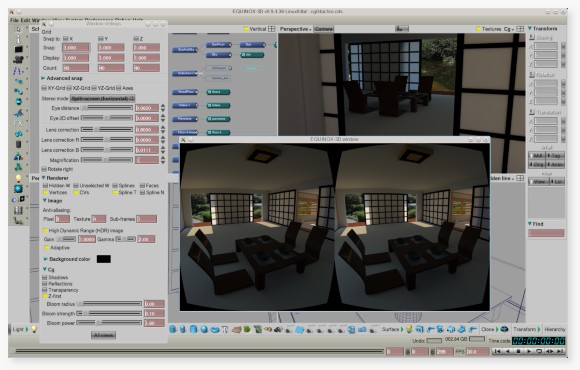Click the text 'T' primitive icon
This screenshot has width=580, height=370.
(225, 329)
